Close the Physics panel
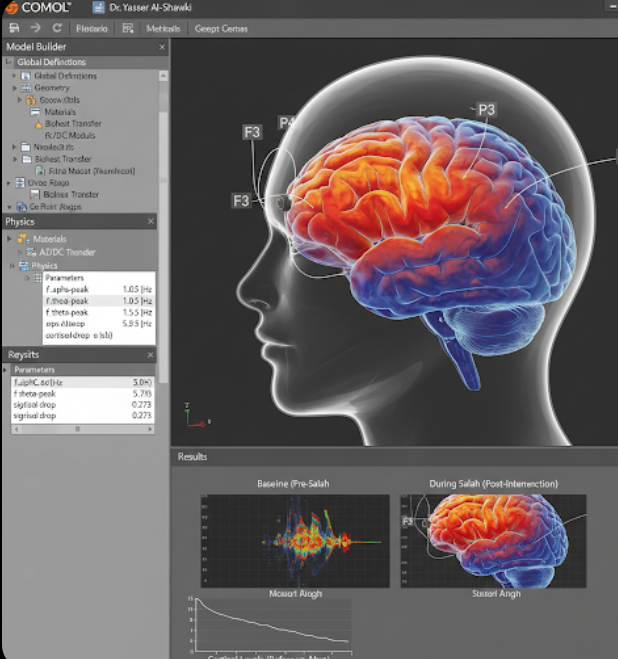The image size is (618, 659). pyautogui.click(x=150, y=221)
